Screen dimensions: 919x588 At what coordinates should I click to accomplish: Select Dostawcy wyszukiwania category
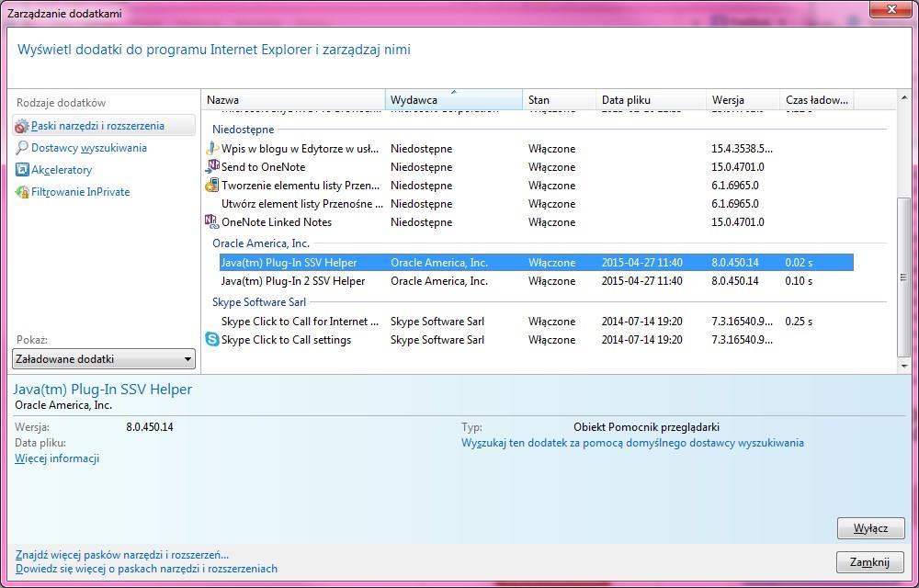[88, 148]
